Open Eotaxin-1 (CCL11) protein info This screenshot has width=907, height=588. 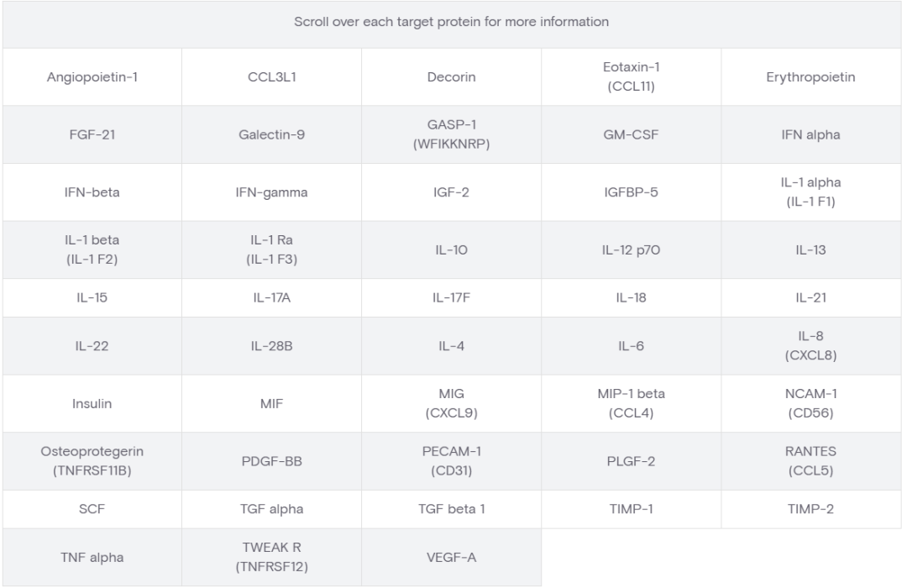coord(631,77)
